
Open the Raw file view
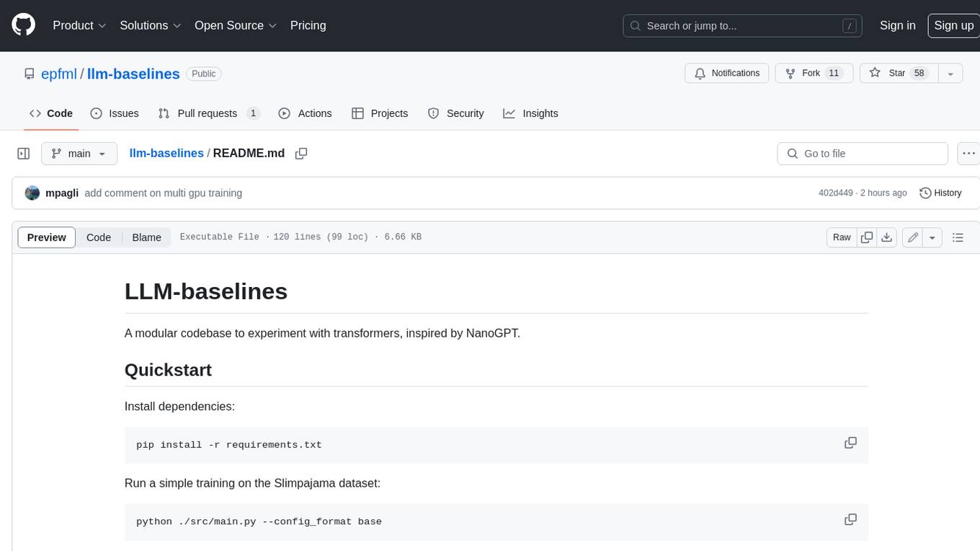pyautogui.click(x=842, y=237)
